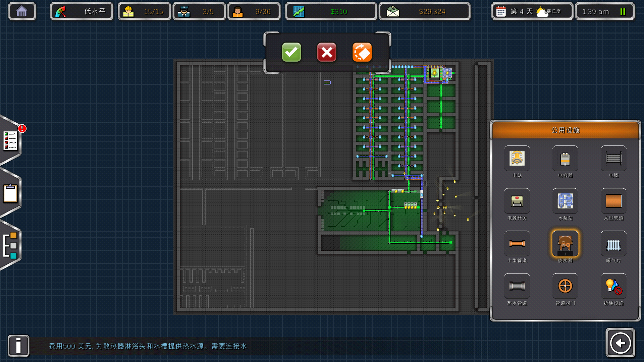Open the to-do checklist side tab
Viewport: 644px width, 362px height.
[x=11, y=140]
